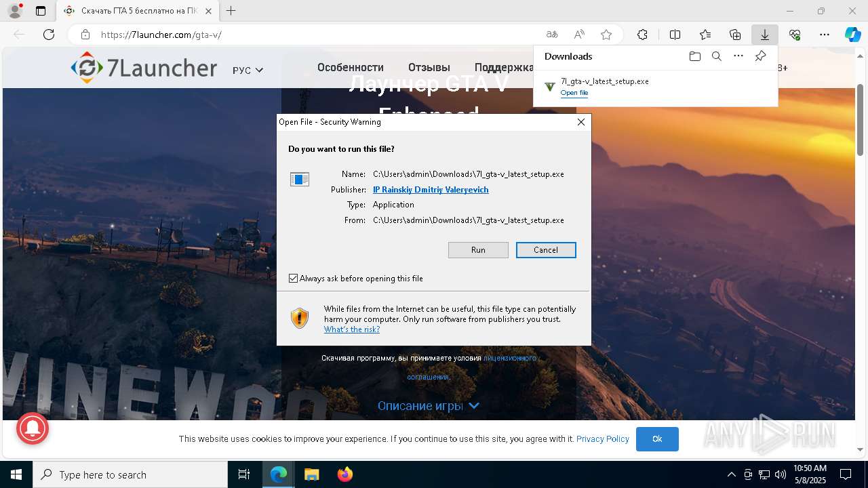Open the Windows Start menu
Image resolution: width=868 pixels, height=488 pixels.
[x=16, y=474]
